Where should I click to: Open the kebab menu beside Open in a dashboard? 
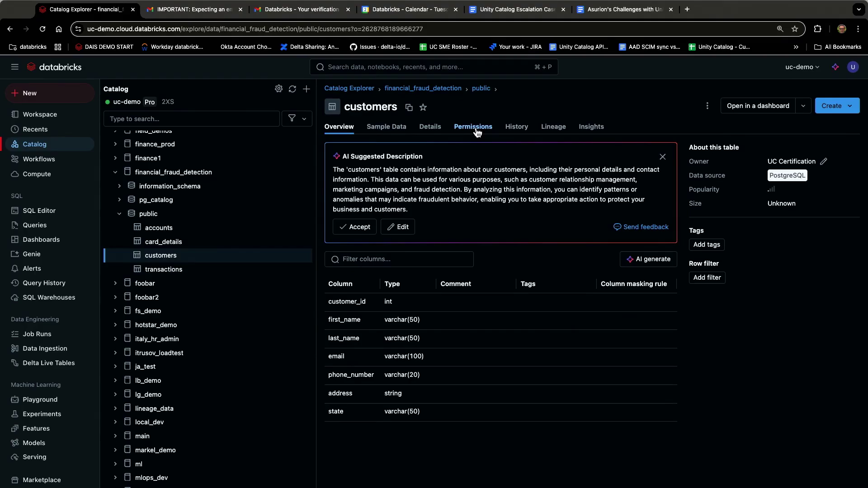[708, 106]
